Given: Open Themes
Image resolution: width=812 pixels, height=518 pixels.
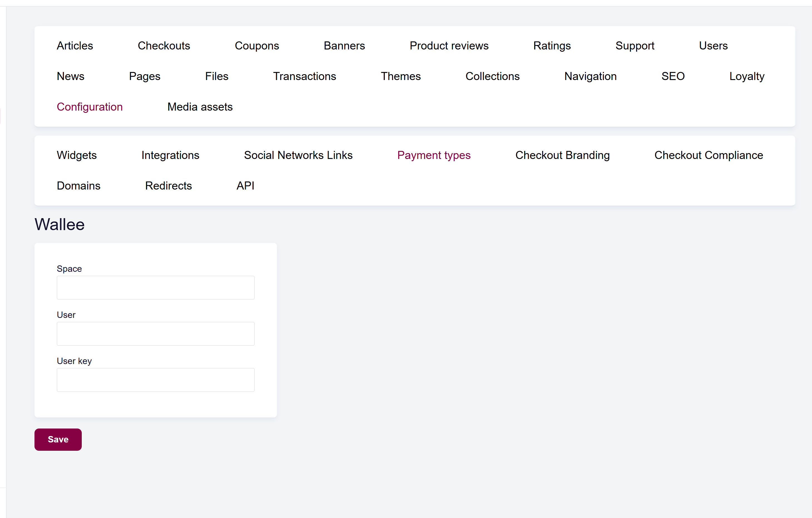Looking at the screenshot, I should [401, 76].
